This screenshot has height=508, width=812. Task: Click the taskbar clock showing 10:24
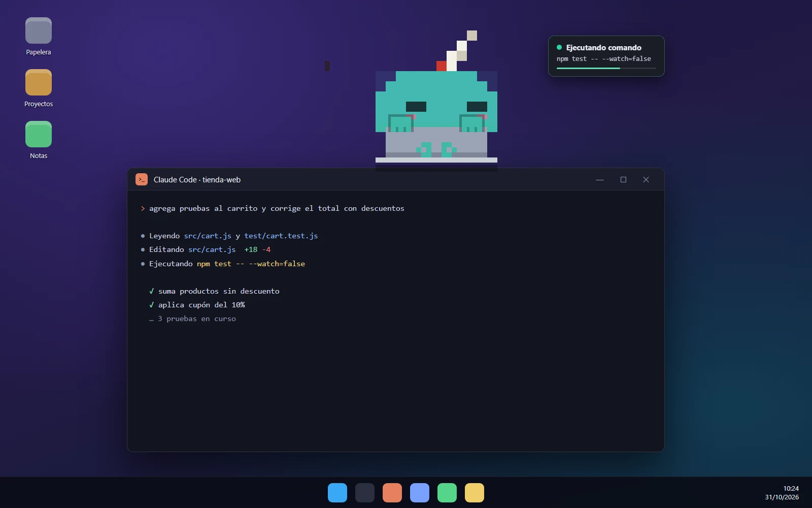click(x=791, y=489)
